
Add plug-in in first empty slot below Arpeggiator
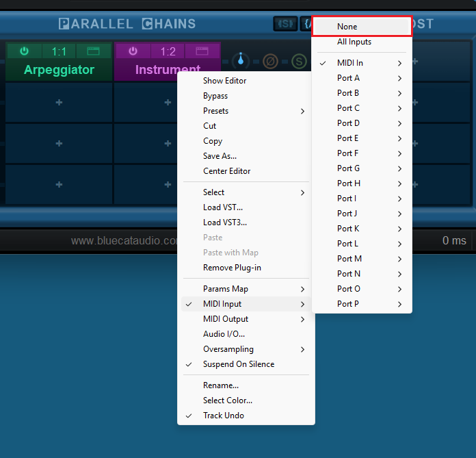click(59, 103)
